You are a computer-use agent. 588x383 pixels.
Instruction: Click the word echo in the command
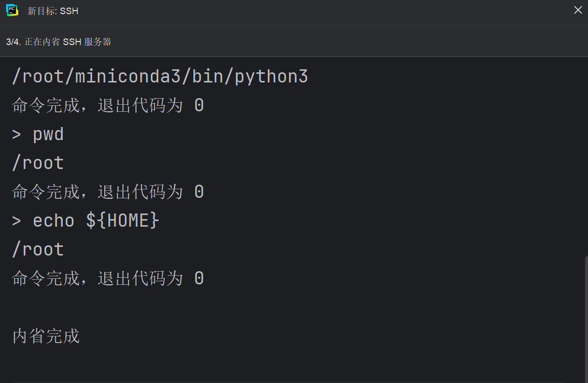[x=54, y=221]
